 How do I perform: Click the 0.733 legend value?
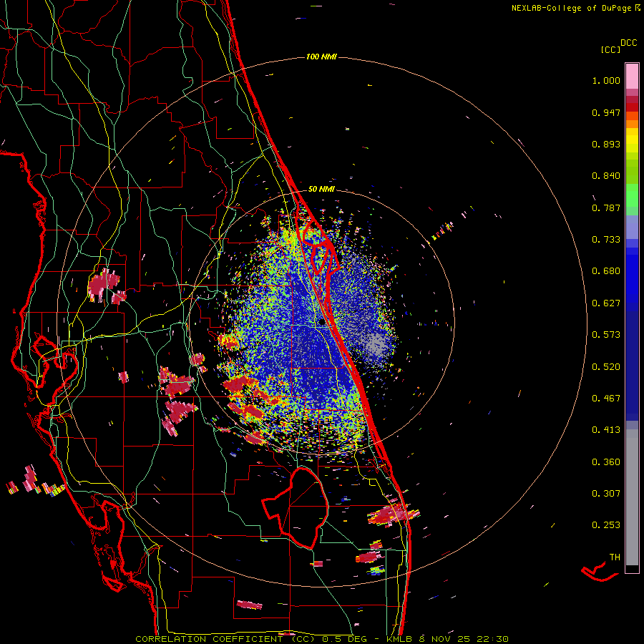pyautogui.click(x=606, y=240)
